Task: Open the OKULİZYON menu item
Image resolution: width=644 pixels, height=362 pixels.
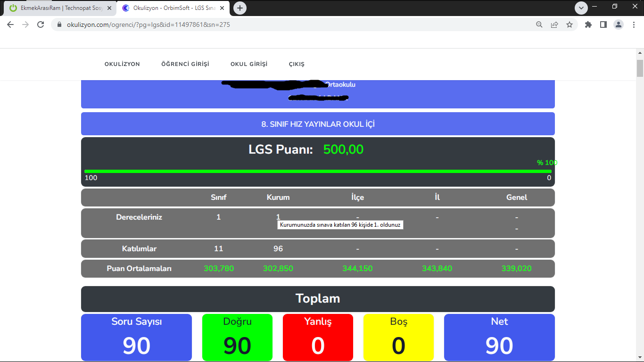Action: [x=122, y=64]
